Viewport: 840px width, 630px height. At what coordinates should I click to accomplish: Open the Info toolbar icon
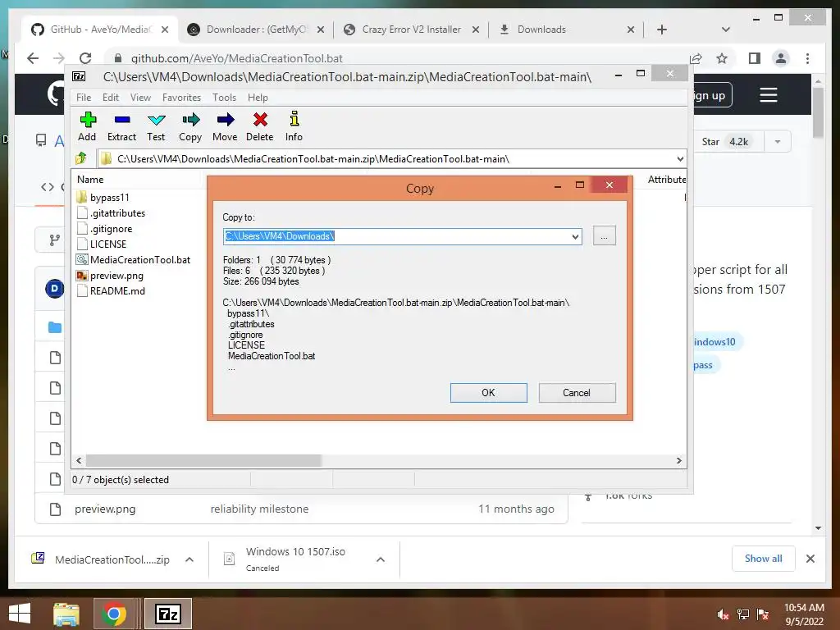(x=294, y=126)
